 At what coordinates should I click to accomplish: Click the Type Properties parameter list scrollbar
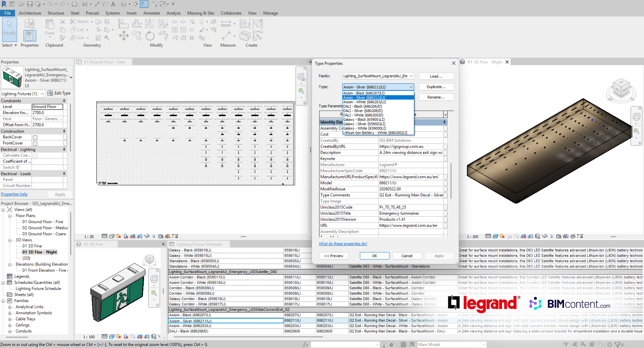click(452, 181)
